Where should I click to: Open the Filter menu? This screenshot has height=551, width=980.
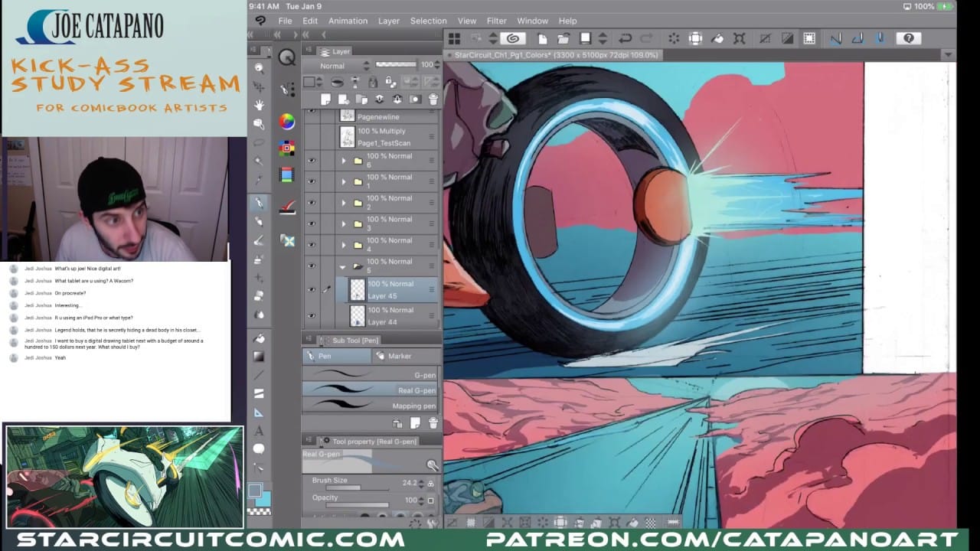496,21
